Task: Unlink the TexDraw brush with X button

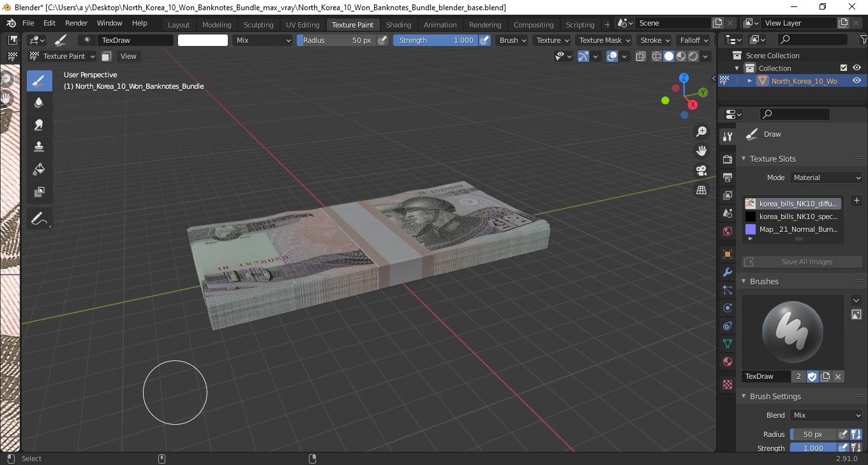Action: (838, 376)
